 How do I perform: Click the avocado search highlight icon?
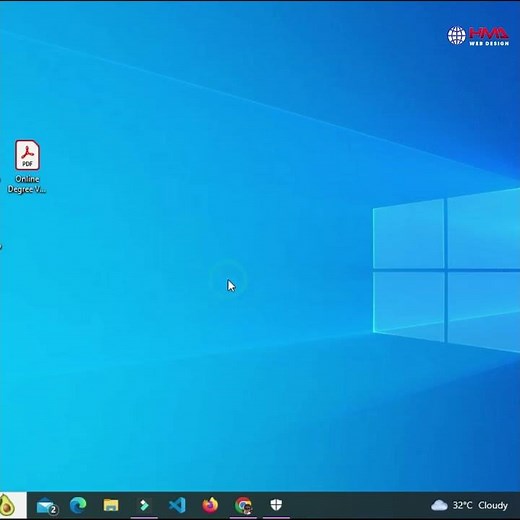pos(7,505)
